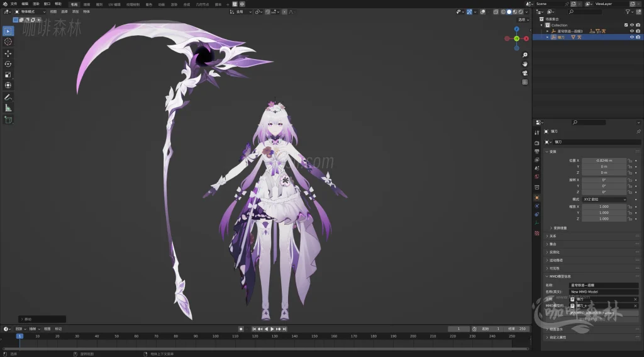Open the 文件 (File) menu
The image size is (644, 357).
[x=14, y=4]
